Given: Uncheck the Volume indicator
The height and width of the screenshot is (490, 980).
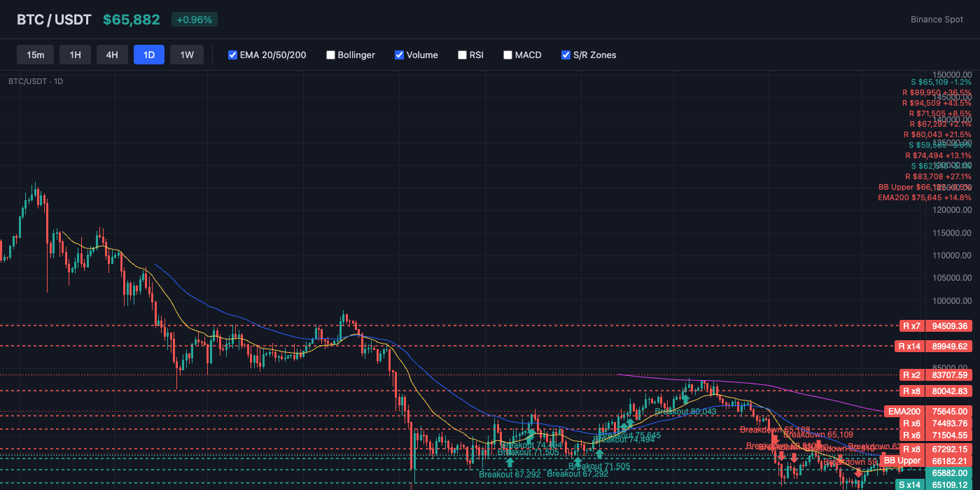Looking at the screenshot, I should point(400,55).
